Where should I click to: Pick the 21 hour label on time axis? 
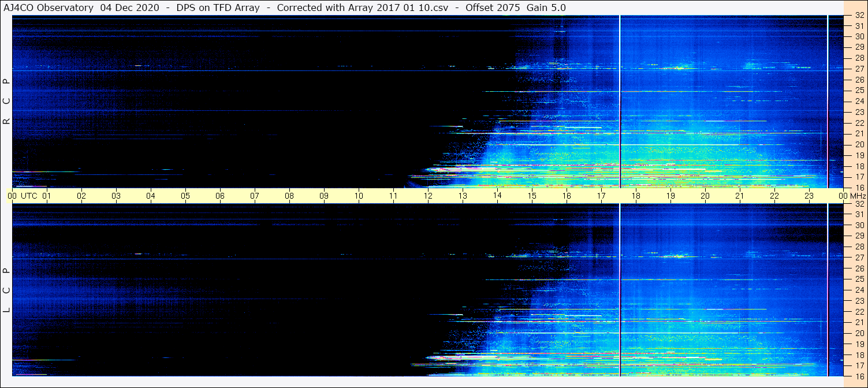(x=740, y=196)
